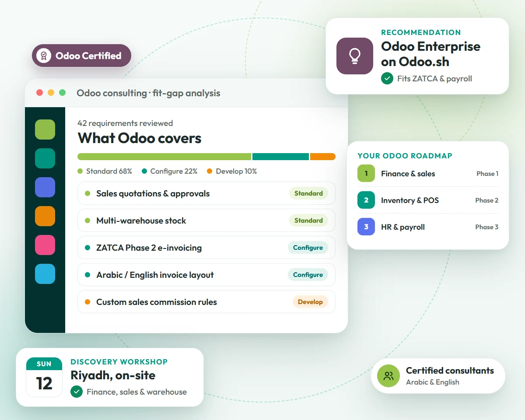Click the Phase 1 label
The image size is (525, 420).
click(x=487, y=174)
